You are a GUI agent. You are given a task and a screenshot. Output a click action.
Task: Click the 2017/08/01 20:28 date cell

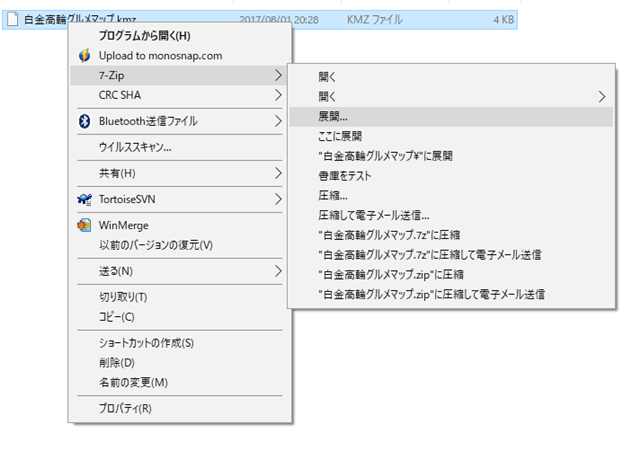tap(279, 20)
